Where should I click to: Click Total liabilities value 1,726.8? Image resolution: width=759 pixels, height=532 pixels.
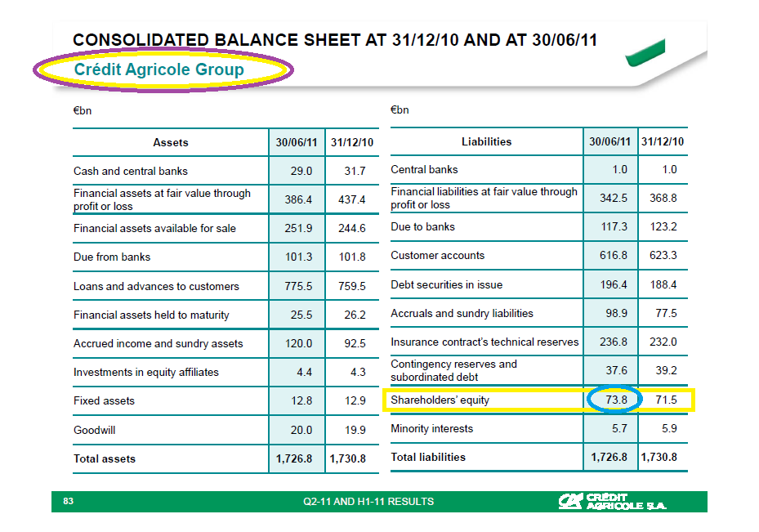click(x=609, y=457)
